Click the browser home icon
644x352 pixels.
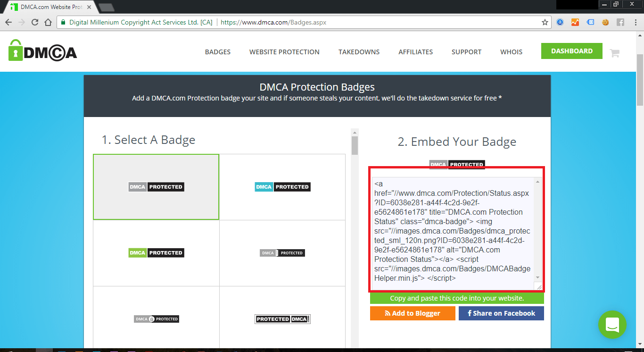click(49, 22)
